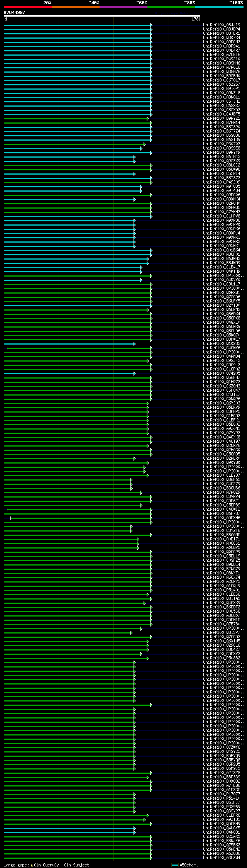Select the label UniRef100_A9TUQ5
This screenshot has height=868, width=247.
[222, 187]
